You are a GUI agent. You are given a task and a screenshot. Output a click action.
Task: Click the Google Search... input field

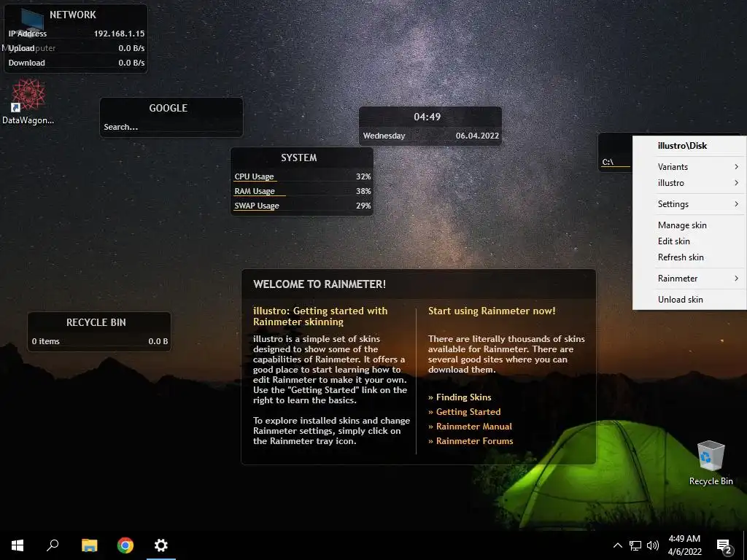[171, 127]
